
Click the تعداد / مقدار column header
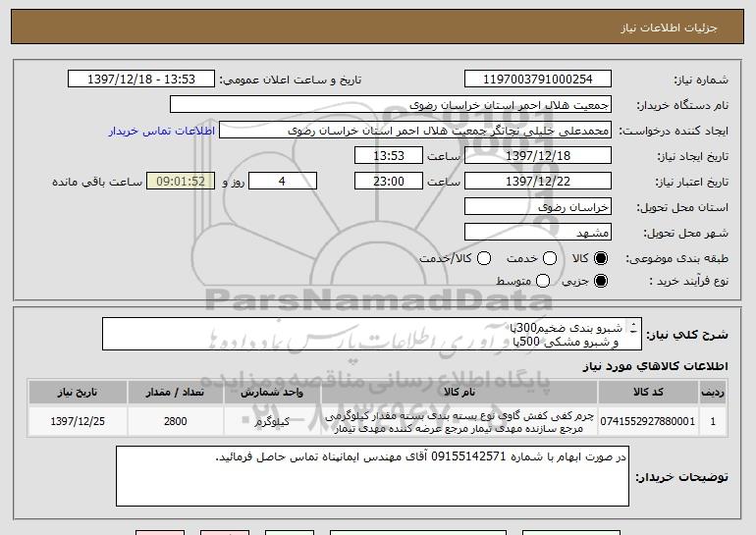(175, 393)
